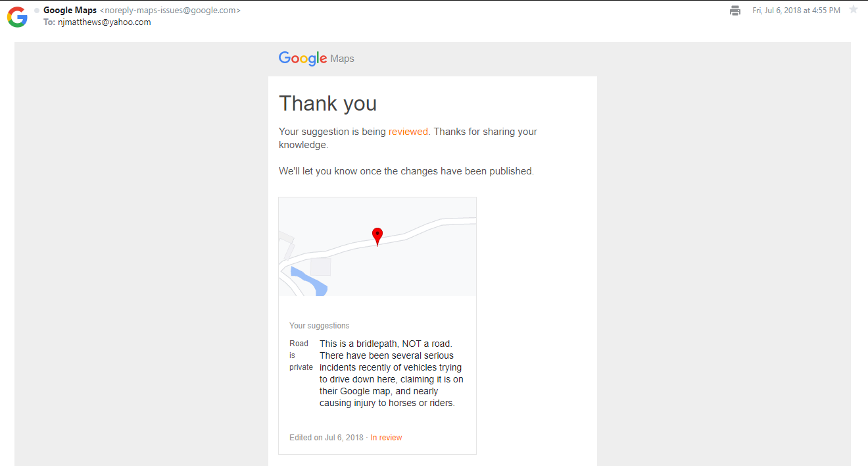This screenshot has width=868, height=466.
Task: Click the 'Thank you' heading
Action: pyautogui.click(x=327, y=103)
